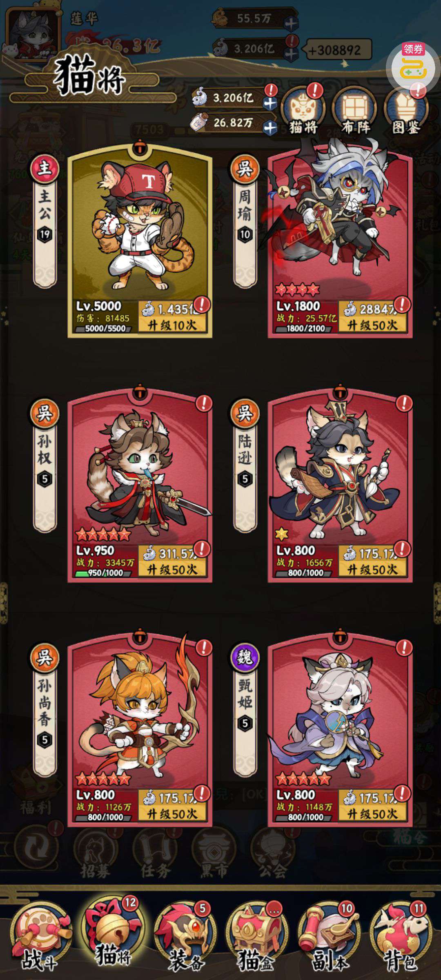Screen dimensions: 441x980
Task: Open the 布阵 formation icon
Action: [355, 111]
